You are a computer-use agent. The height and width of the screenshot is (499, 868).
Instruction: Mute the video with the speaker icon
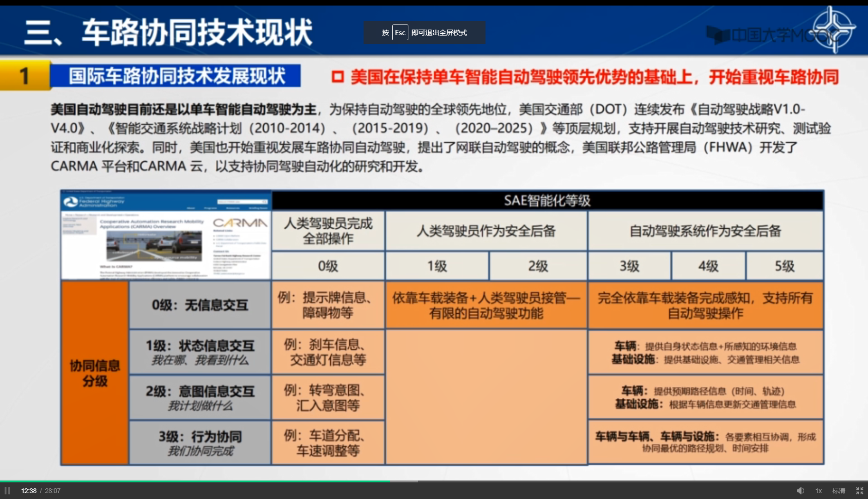click(800, 491)
